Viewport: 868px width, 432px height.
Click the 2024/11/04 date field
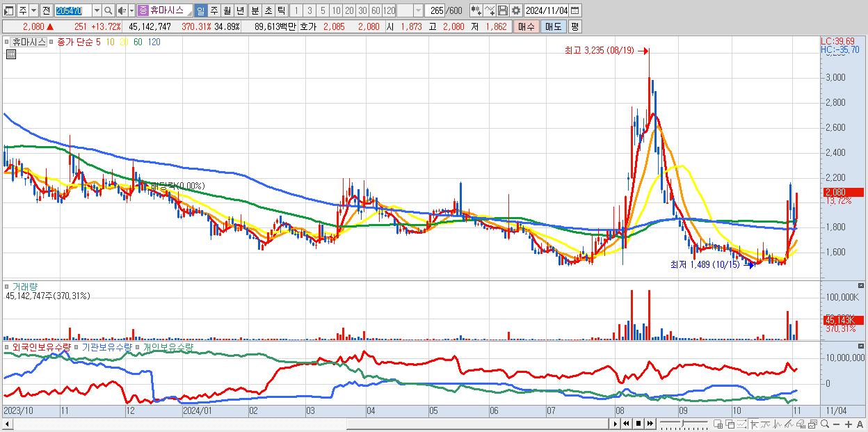(547, 10)
